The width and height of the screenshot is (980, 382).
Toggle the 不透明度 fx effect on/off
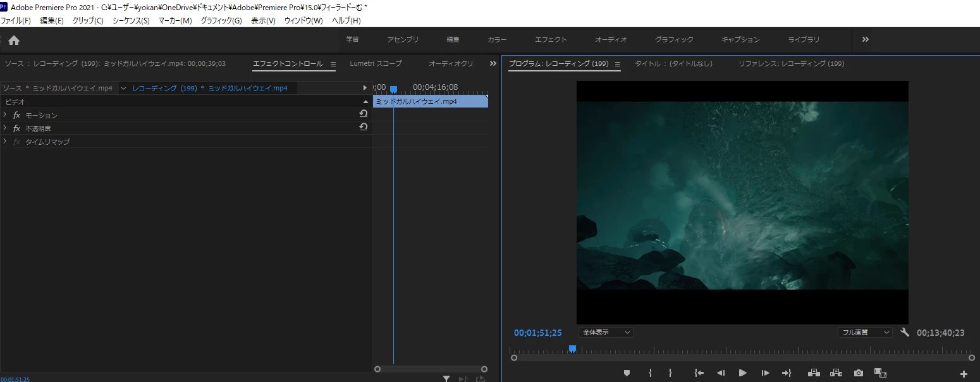[x=16, y=128]
